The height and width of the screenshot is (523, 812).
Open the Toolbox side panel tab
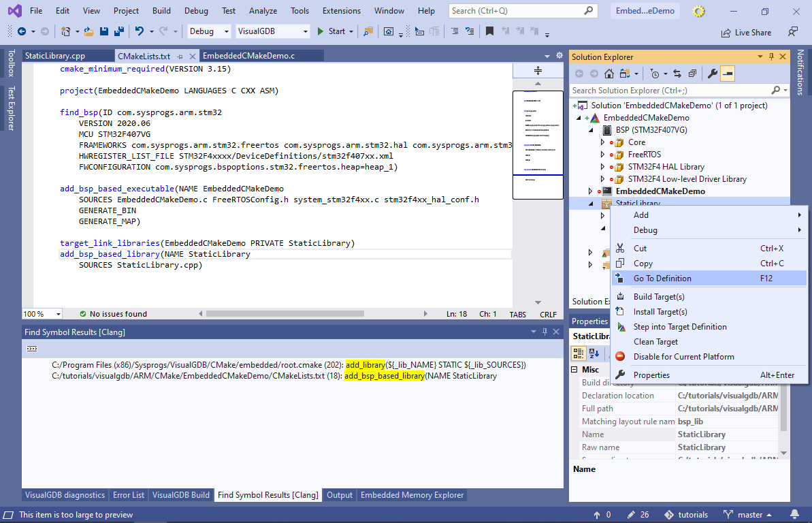click(12, 63)
